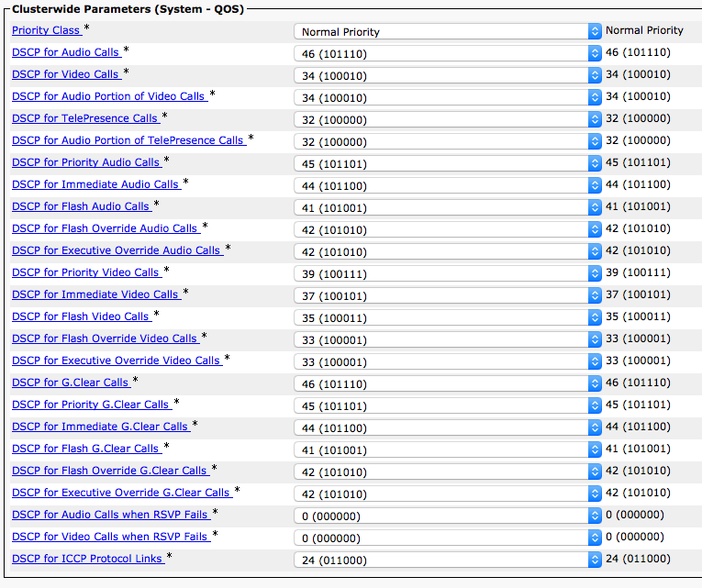Viewport: 702px width, 588px height.
Task: Expand DSCP for Executive Override G.Clear Calls dropdown
Action: tap(448, 494)
